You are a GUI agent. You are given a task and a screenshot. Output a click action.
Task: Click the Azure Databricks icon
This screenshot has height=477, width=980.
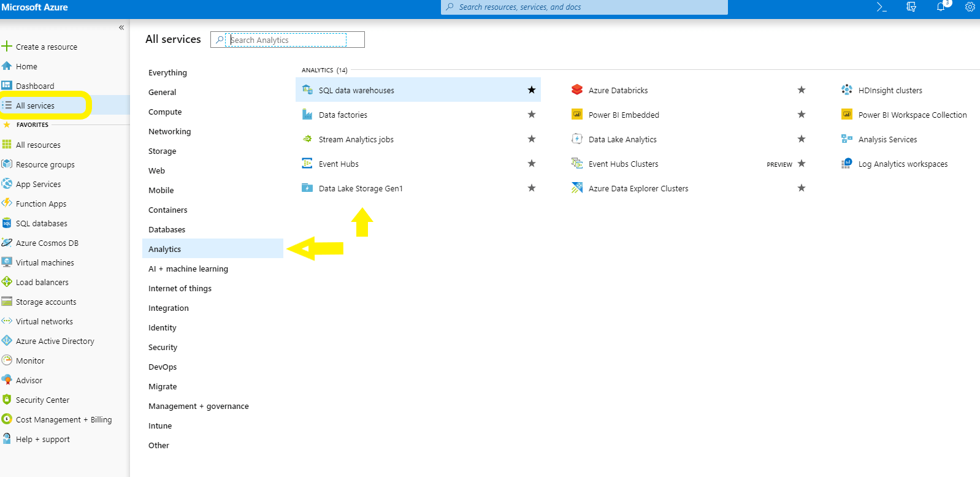577,90
